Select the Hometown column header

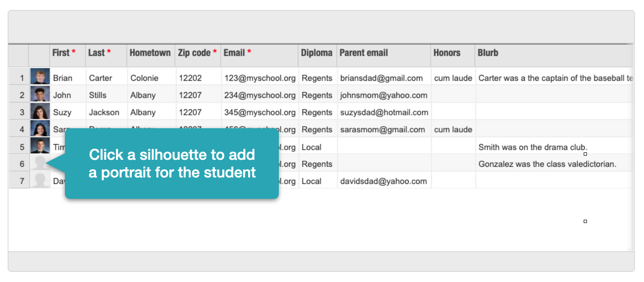coord(150,53)
